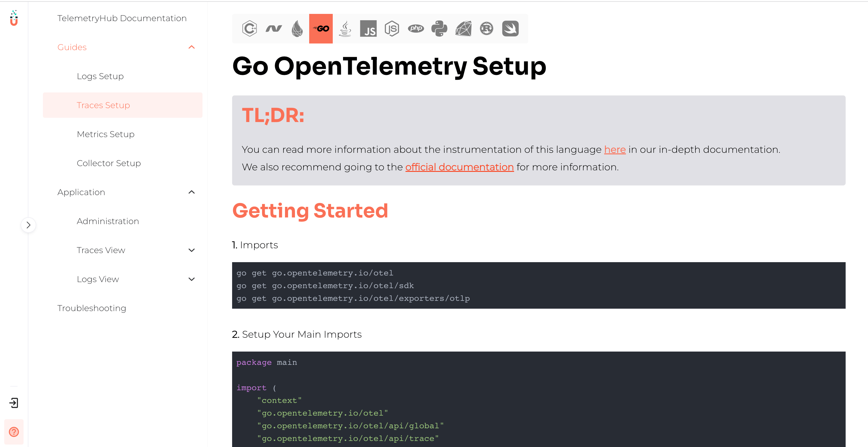This screenshot has width=868, height=447.
Task: Select the Node.js language icon
Action: [391, 28]
